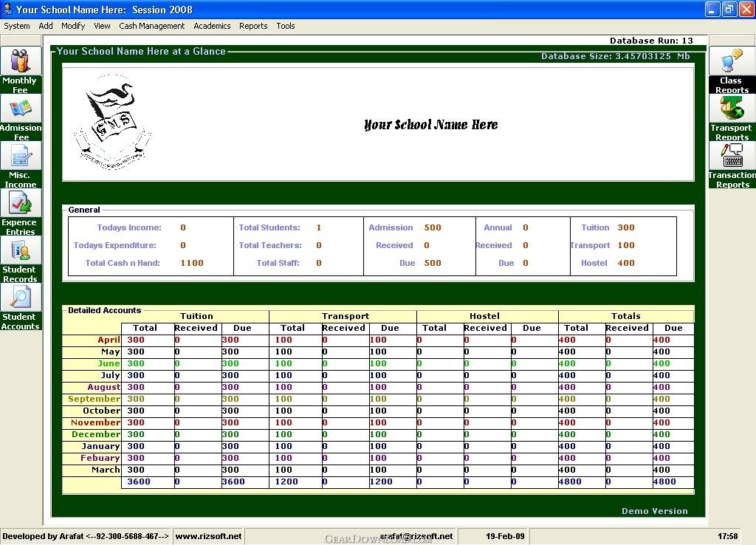Open the Academics menu

pyautogui.click(x=212, y=26)
